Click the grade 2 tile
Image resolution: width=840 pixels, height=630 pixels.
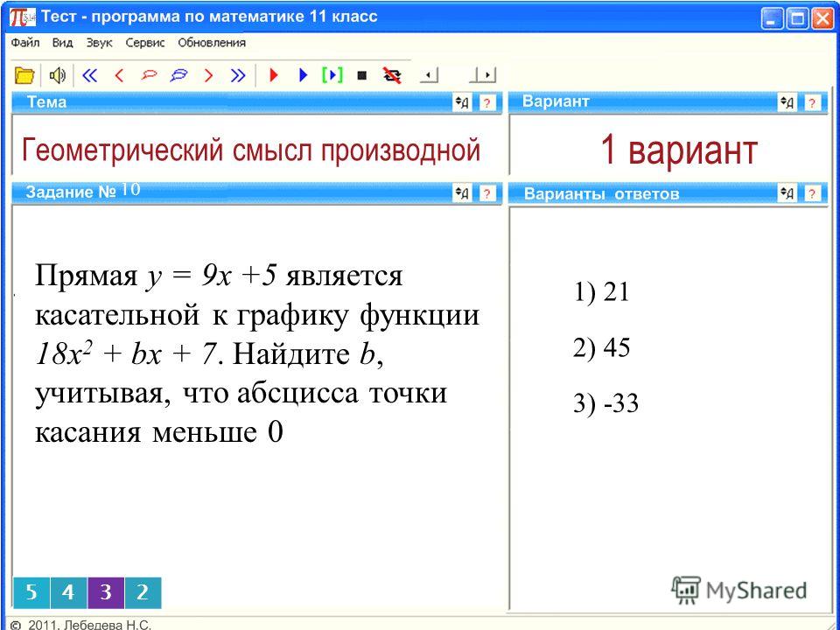click(143, 592)
